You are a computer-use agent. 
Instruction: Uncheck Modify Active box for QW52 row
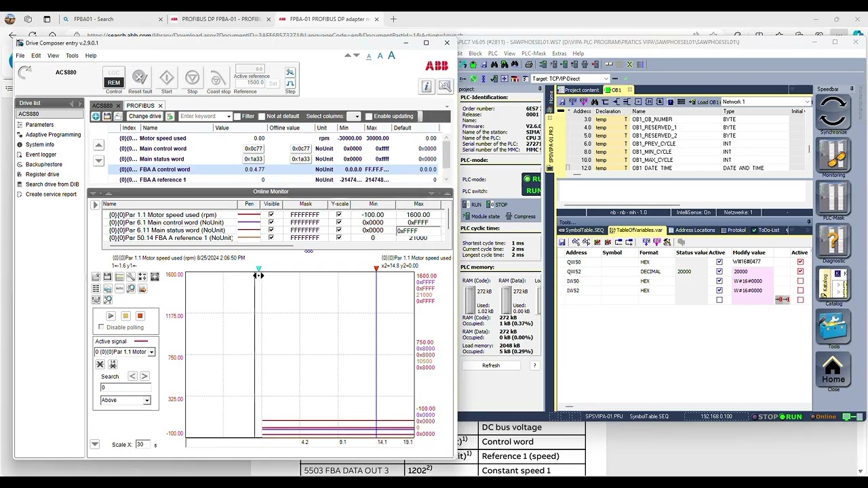[800, 271]
